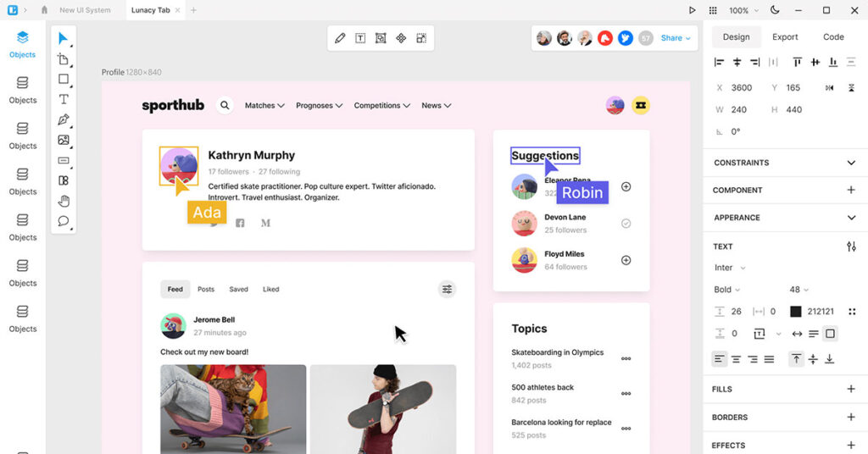Expand the Constraints section
Screen dimensions: 868x454
[x=851, y=163]
